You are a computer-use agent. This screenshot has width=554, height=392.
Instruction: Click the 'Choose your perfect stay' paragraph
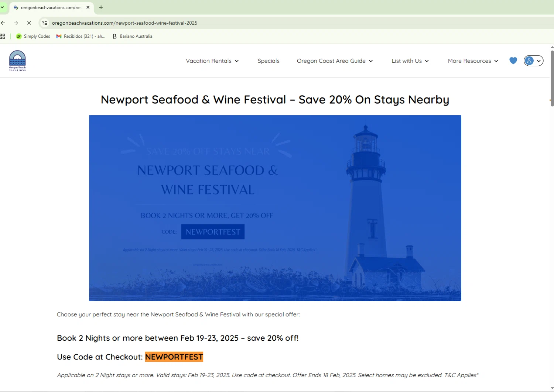click(178, 314)
